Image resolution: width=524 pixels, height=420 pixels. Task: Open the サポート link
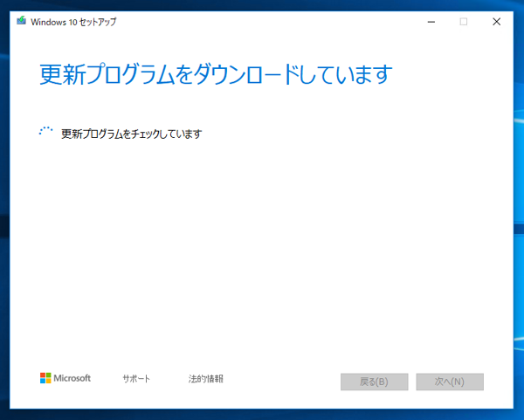(136, 379)
